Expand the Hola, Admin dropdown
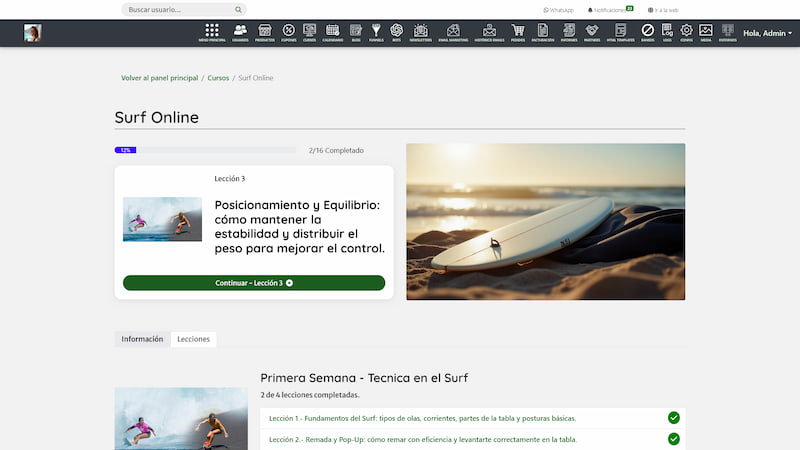This screenshot has width=800, height=450. click(x=767, y=33)
